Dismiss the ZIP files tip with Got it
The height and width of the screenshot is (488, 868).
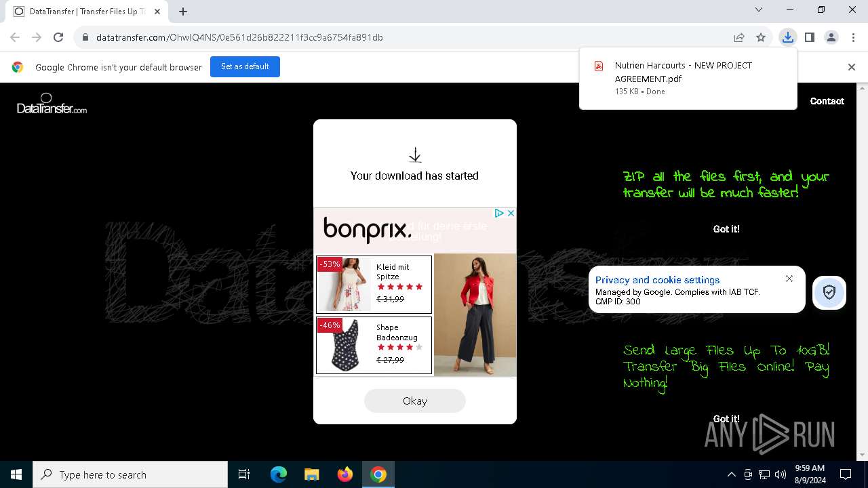pos(726,229)
